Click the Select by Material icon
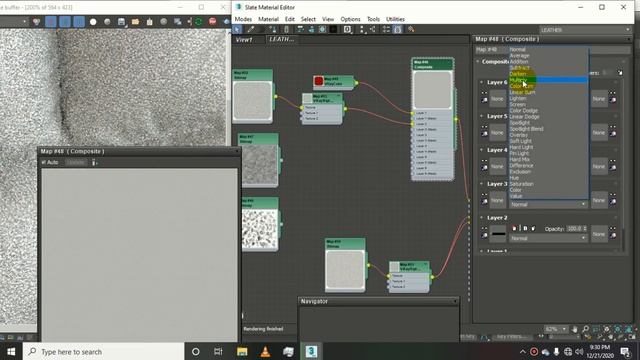This screenshot has height=360, width=640. (x=411, y=29)
